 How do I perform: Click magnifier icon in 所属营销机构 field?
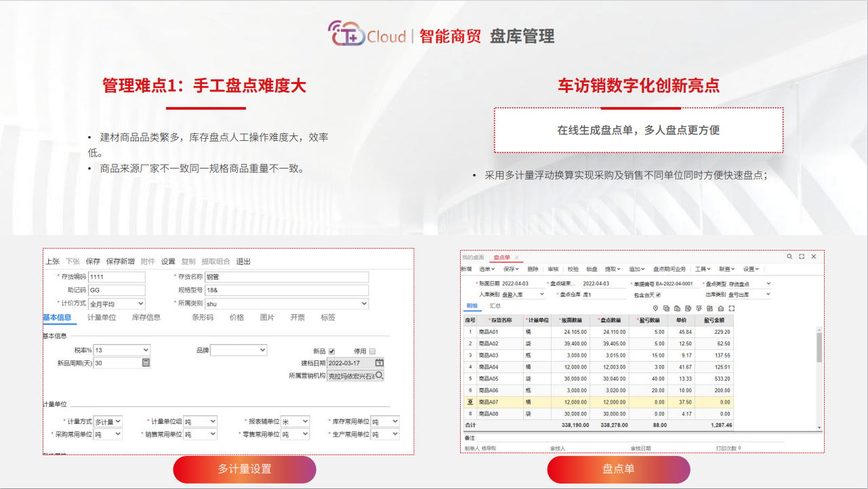379,375
